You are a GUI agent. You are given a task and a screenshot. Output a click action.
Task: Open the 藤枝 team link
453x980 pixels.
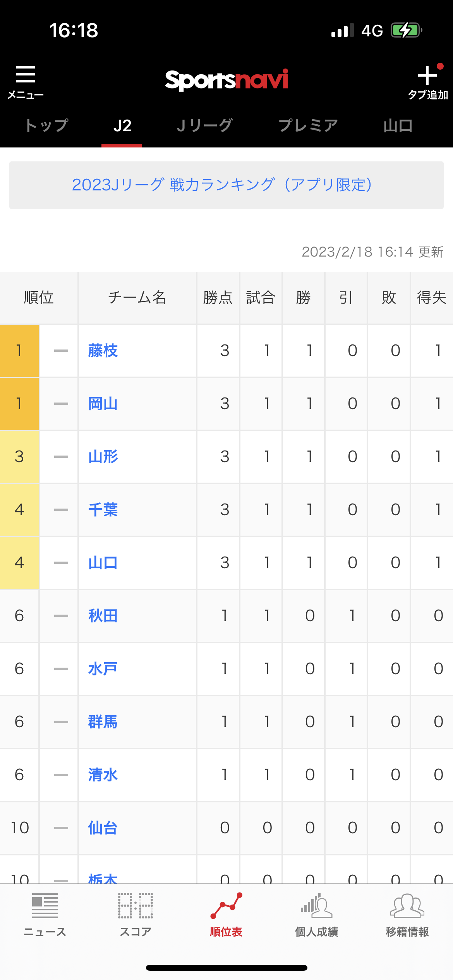pos(103,351)
